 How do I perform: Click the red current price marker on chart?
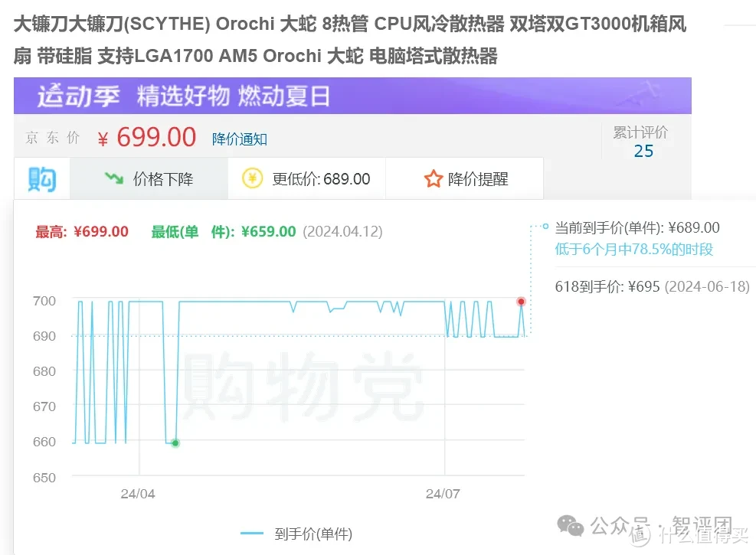coord(521,302)
